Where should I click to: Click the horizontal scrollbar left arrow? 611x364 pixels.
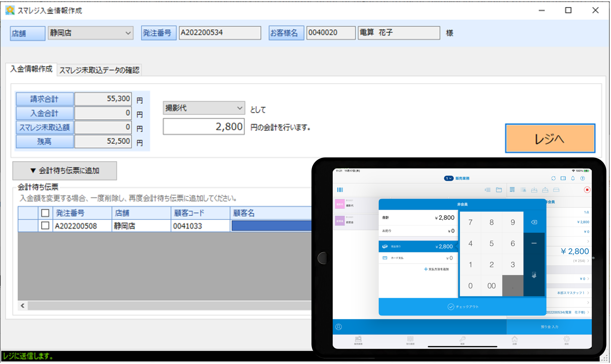pos(23,306)
